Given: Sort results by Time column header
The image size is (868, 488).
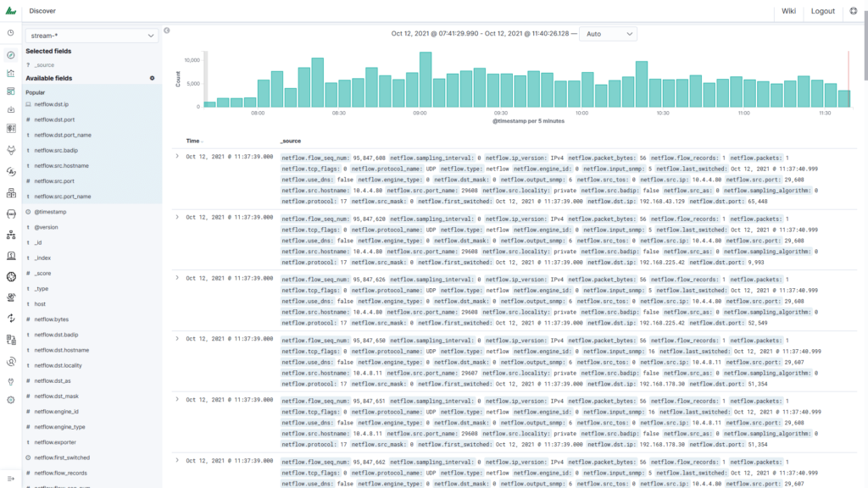Looking at the screenshot, I should tap(193, 141).
